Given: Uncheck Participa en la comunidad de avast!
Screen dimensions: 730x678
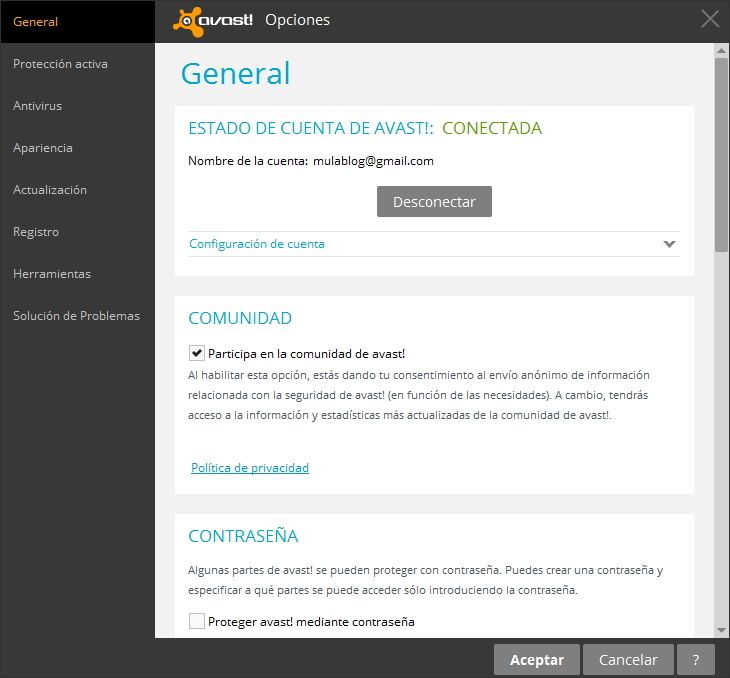Looking at the screenshot, I should coord(196,353).
